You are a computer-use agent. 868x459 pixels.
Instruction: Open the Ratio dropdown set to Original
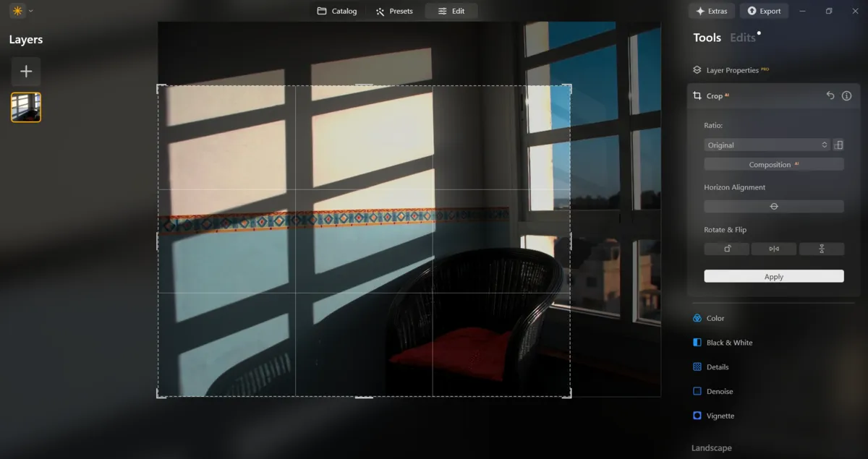(765, 145)
